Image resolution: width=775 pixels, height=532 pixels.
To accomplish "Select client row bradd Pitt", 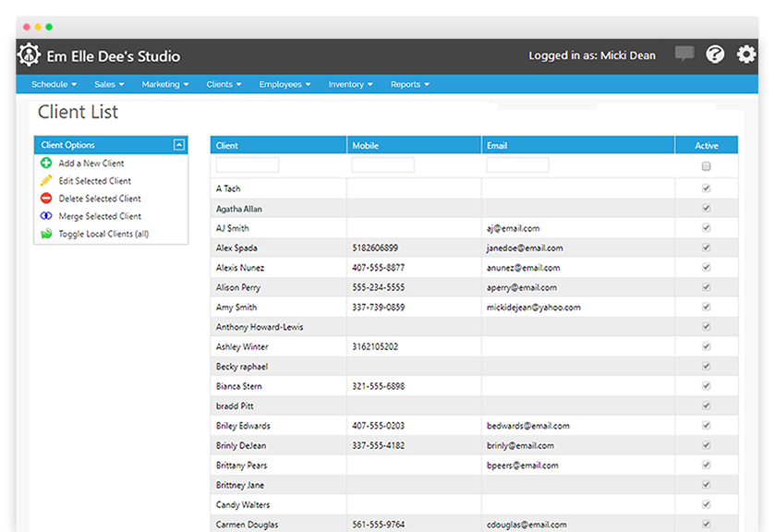I will coord(474,405).
